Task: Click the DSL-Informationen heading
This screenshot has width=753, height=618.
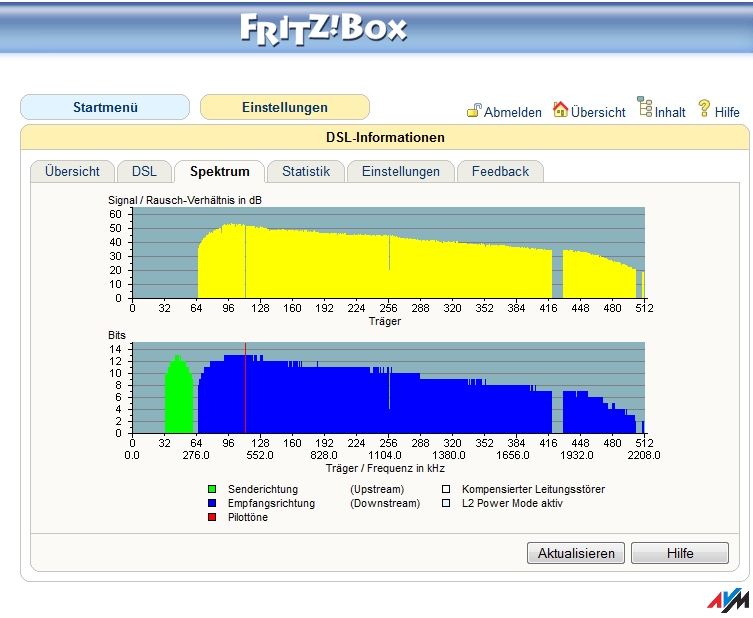Action: click(x=385, y=138)
